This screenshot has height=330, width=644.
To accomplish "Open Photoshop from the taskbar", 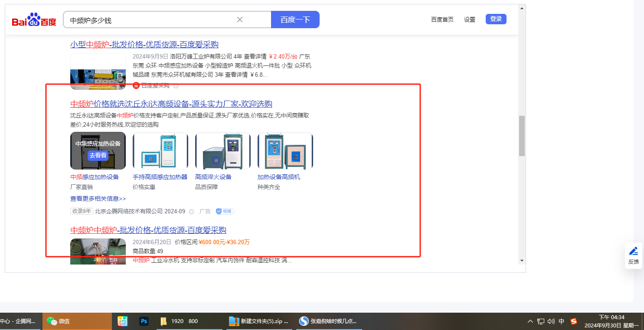I will pyautogui.click(x=144, y=321).
